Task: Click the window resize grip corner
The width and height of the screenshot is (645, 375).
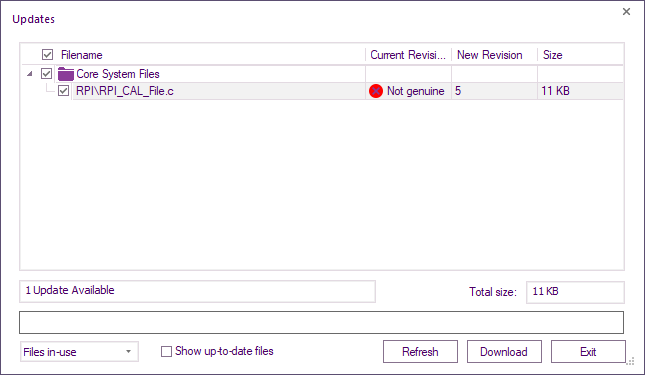Action: tap(630, 361)
